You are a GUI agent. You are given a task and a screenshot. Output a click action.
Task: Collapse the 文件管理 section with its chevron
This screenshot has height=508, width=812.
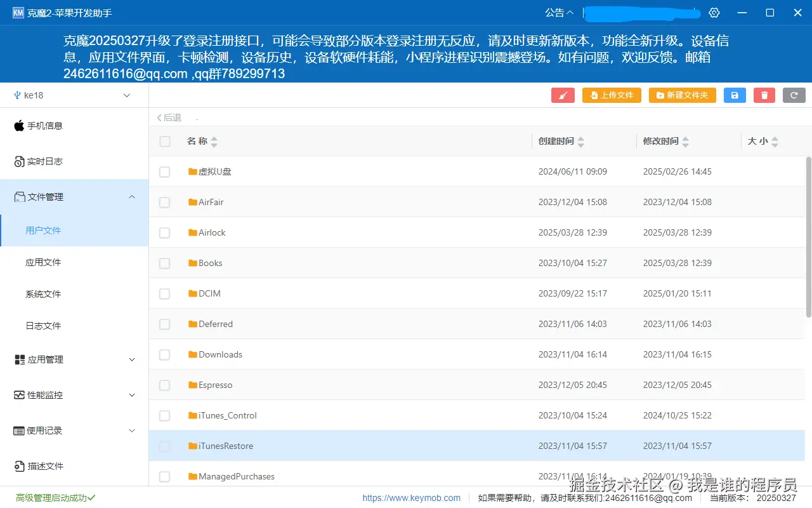(x=132, y=197)
